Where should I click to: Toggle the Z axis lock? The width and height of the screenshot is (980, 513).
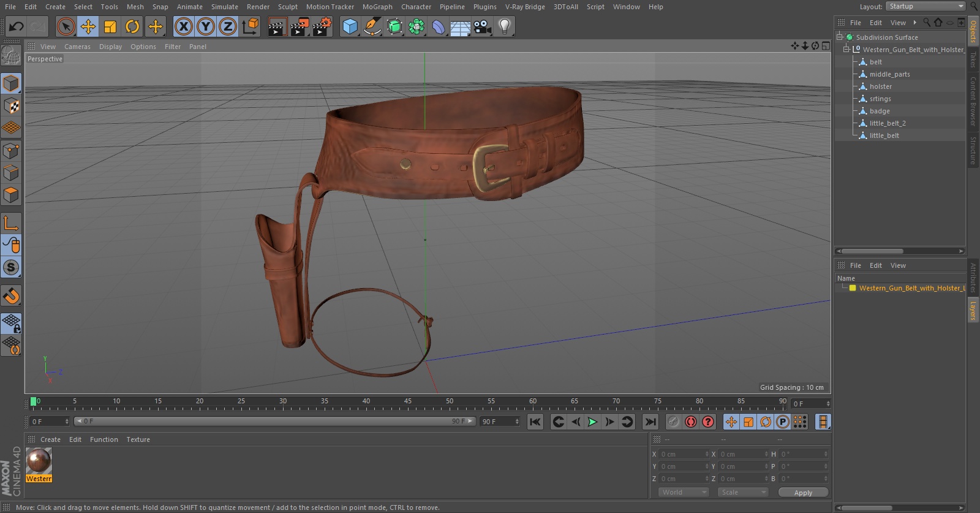pyautogui.click(x=228, y=26)
